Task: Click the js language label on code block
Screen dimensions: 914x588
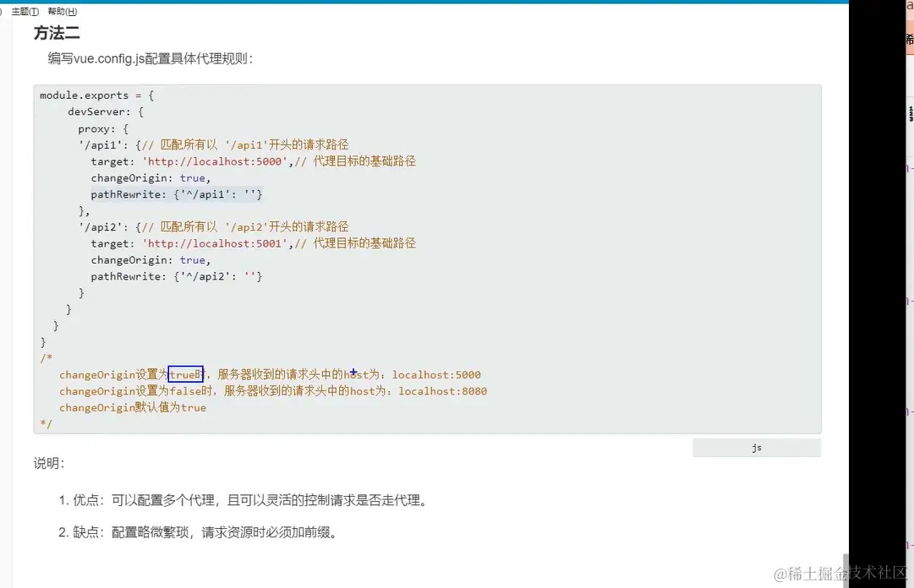Action: tap(756, 447)
